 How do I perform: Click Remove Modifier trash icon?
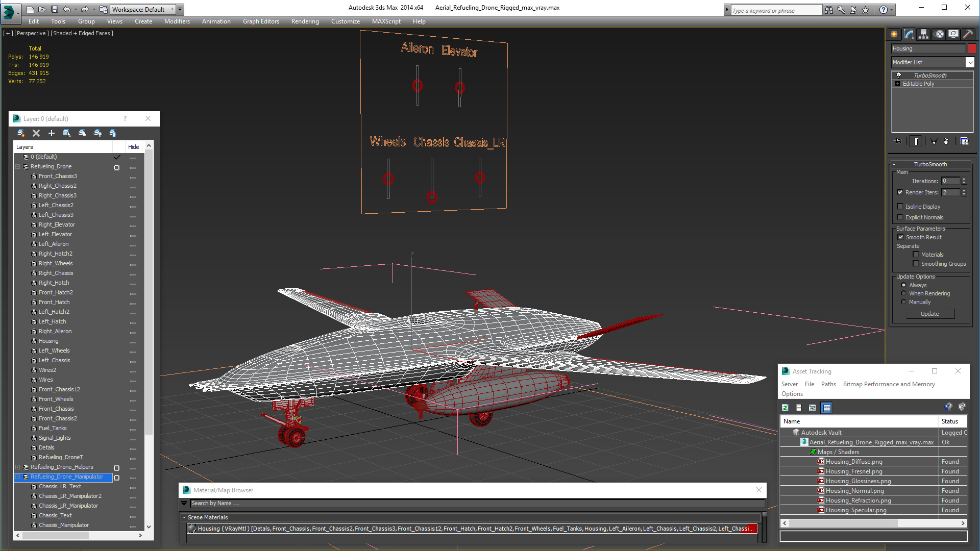coord(946,141)
